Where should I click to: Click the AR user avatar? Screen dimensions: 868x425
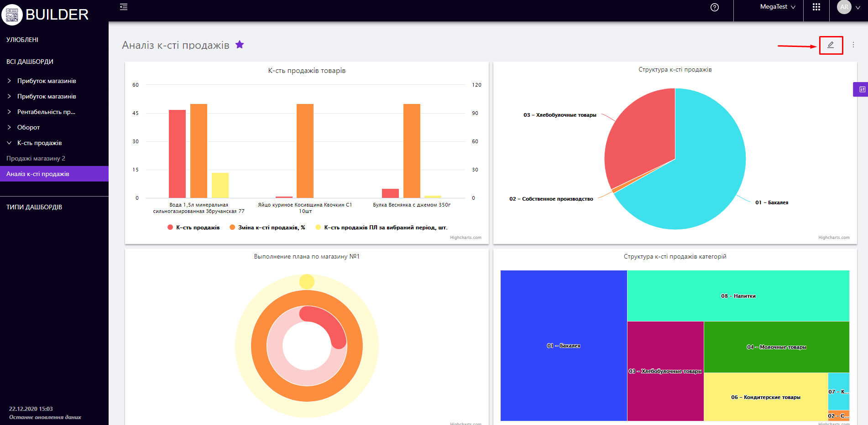(x=844, y=7)
